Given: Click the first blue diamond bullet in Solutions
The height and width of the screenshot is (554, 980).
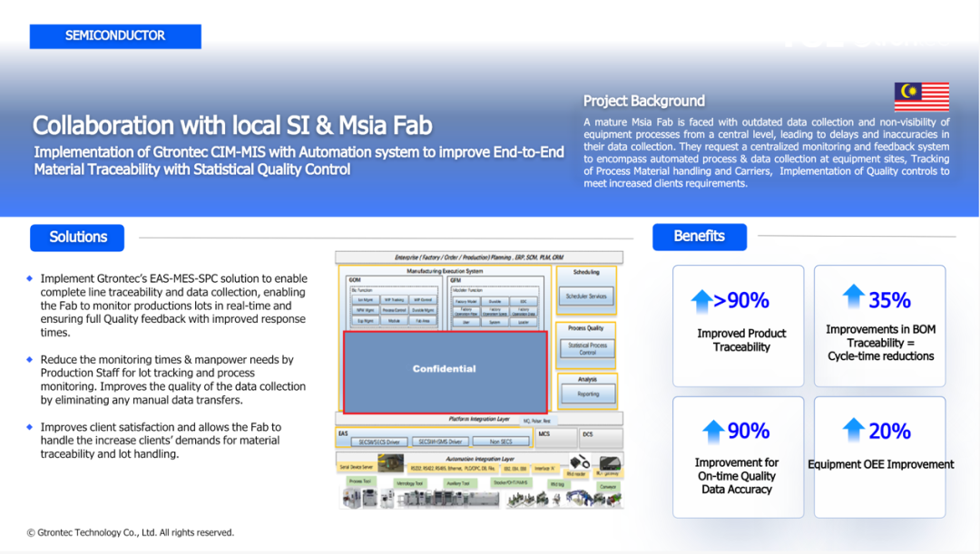Looking at the screenshot, I should [29, 278].
